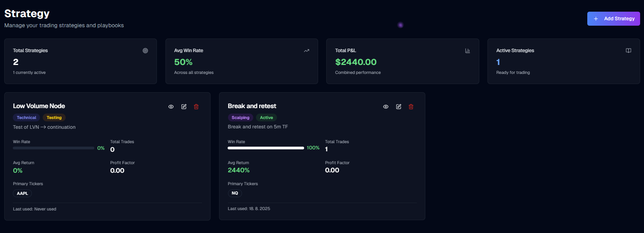
Task: Select the Technical category tag
Action: [x=26, y=117]
